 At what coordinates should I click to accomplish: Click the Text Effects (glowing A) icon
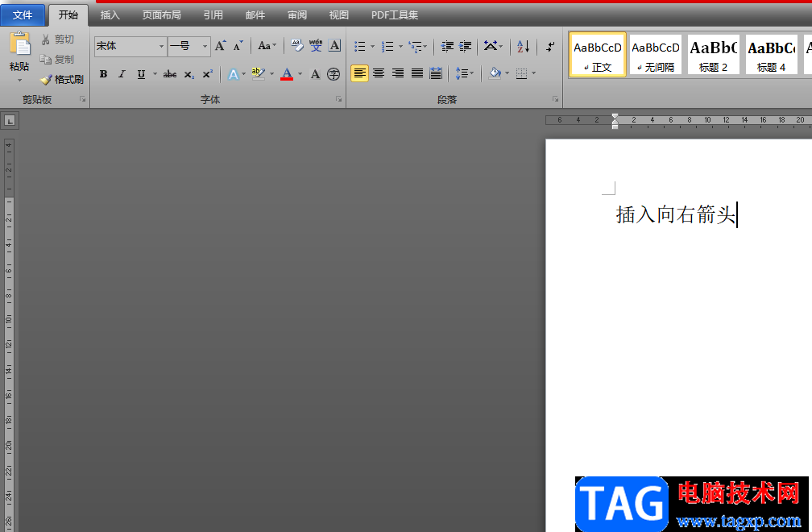point(234,74)
